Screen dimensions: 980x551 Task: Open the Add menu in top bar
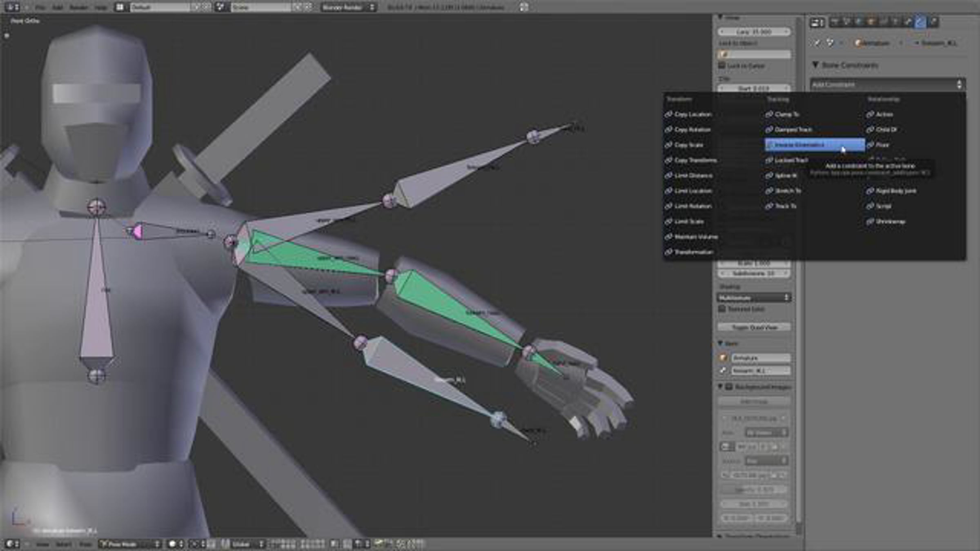click(58, 7)
